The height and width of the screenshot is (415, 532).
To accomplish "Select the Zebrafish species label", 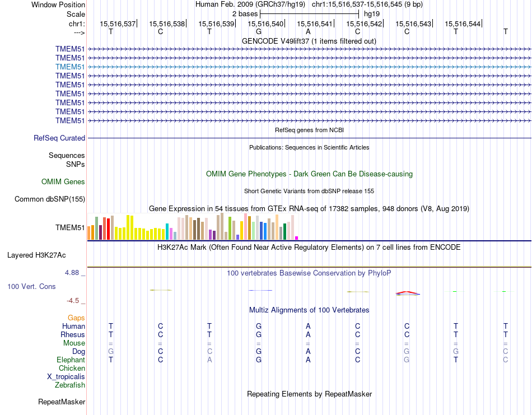I will click(x=70, y=385).
